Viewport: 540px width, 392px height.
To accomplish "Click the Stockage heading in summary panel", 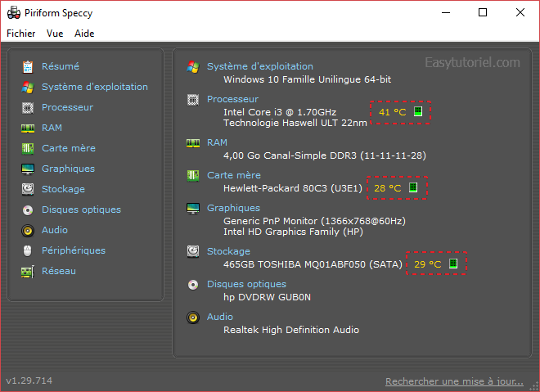I will (x=228, y=251).
